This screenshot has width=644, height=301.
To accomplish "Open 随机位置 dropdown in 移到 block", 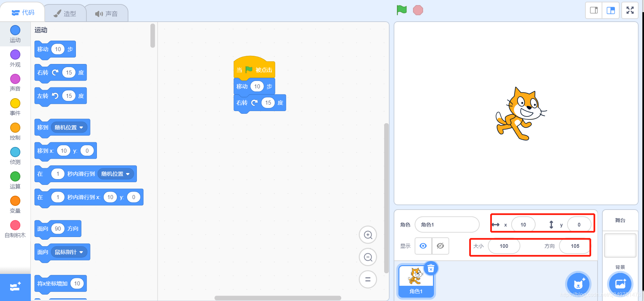I will click(x=69, y=127).
